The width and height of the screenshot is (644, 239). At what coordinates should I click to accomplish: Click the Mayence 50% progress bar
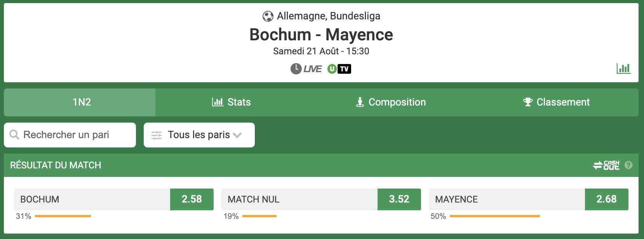495,216
